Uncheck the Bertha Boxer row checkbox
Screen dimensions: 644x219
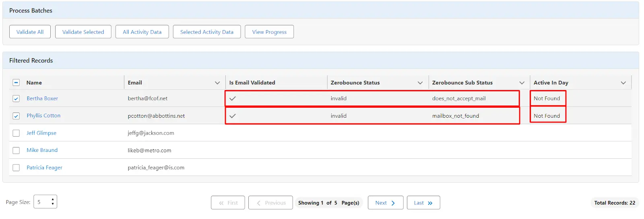(16, 98)
